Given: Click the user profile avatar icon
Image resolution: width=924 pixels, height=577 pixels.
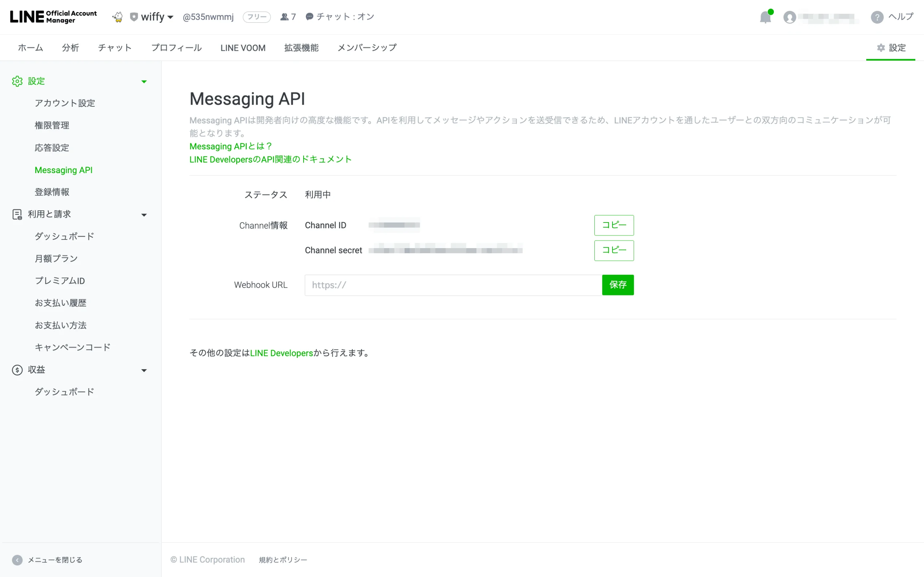Looking at the screenshot, I should tap(790, 17).
